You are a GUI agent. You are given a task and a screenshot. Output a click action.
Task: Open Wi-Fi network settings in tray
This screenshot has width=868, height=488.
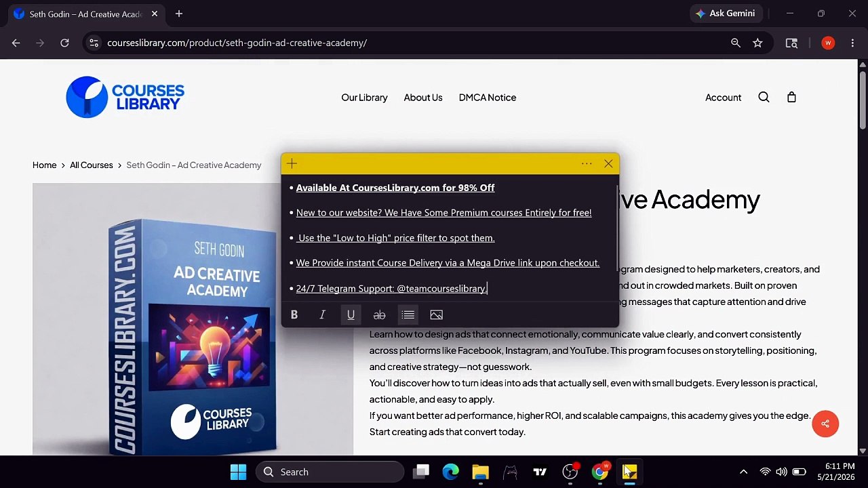(x=765, y=472)
